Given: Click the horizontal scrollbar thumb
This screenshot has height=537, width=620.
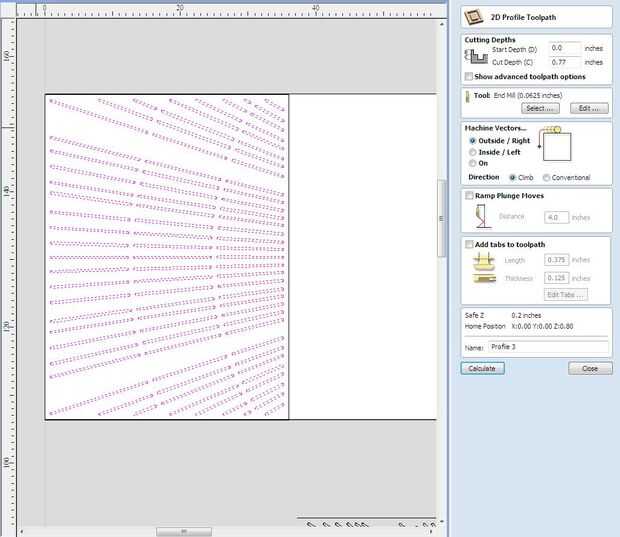Looking at the screenshot, I should (184, 531).
